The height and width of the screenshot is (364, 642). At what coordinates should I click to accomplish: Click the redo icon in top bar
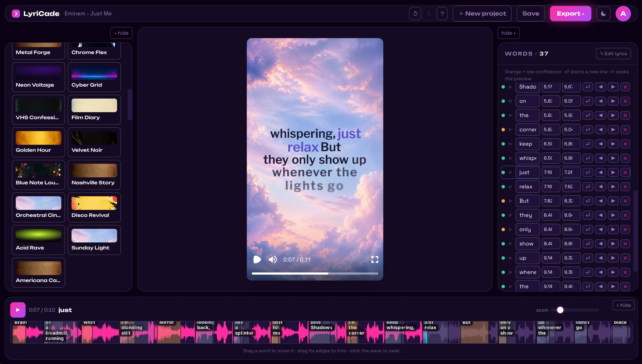pyautogui.click(x=429, y=13)
